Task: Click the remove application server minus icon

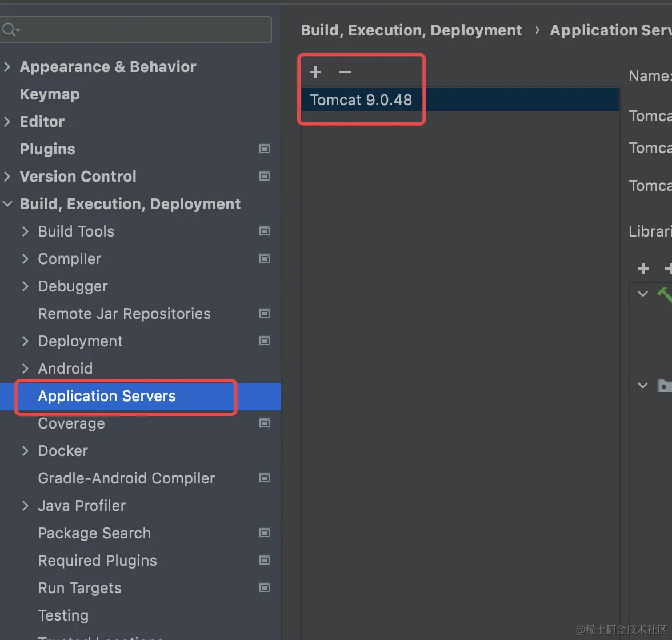Action: pyautogui.click(x=345, y=72)
